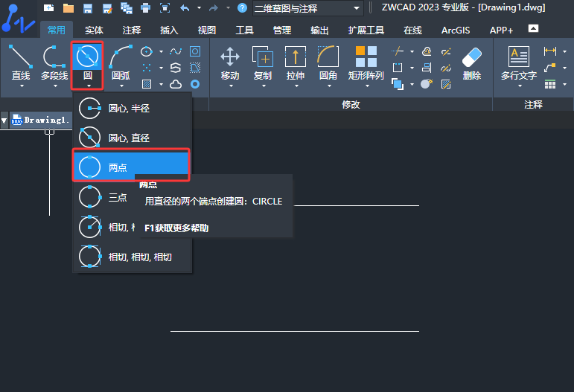The image size is (574, 392).
Task: Expand the hatch tool dropdown arrow
Action: 161,85
